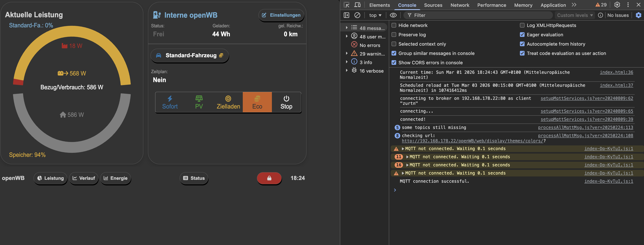Check the Hide network checkbox

tap(394, 25)
